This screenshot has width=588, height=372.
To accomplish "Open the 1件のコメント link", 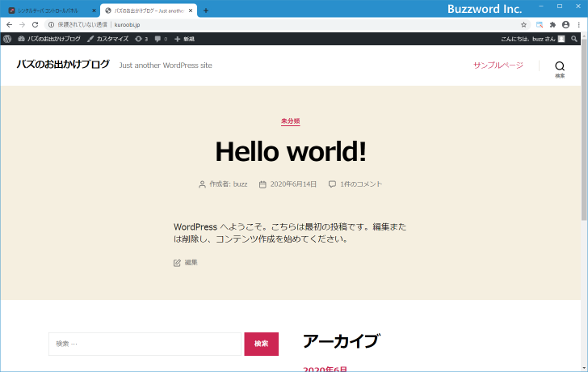I will point(361,184).
